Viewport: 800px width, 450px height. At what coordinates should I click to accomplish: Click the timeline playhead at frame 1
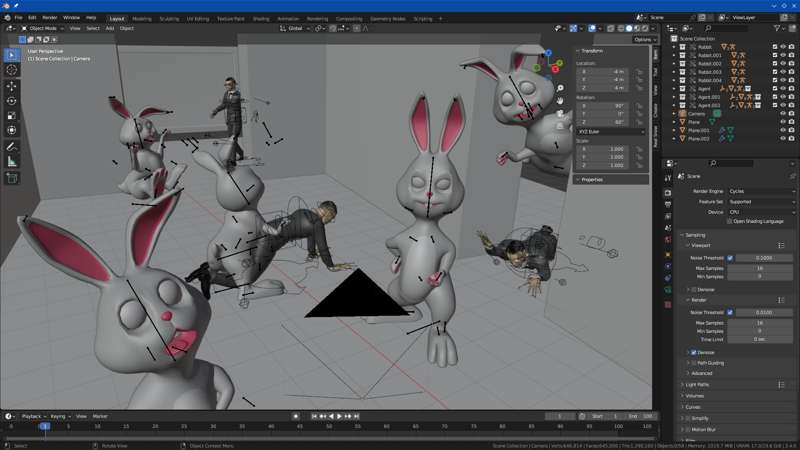point(44,426)
